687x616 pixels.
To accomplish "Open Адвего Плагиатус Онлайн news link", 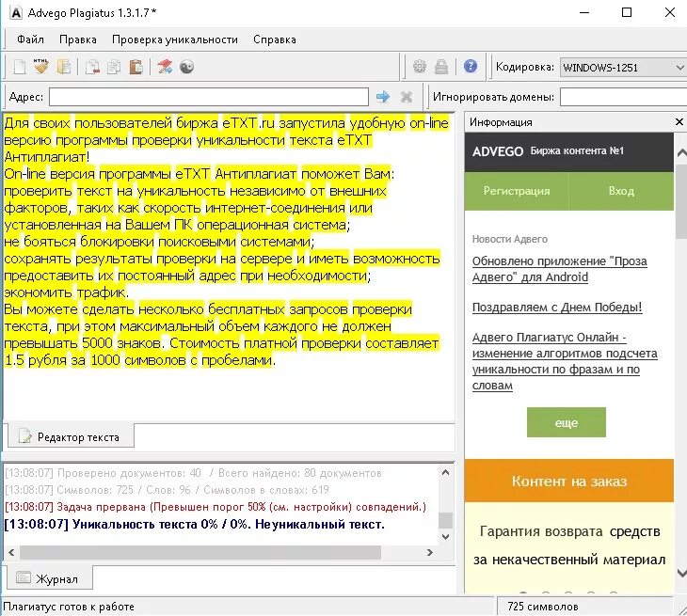I will [x=565, y=361].
